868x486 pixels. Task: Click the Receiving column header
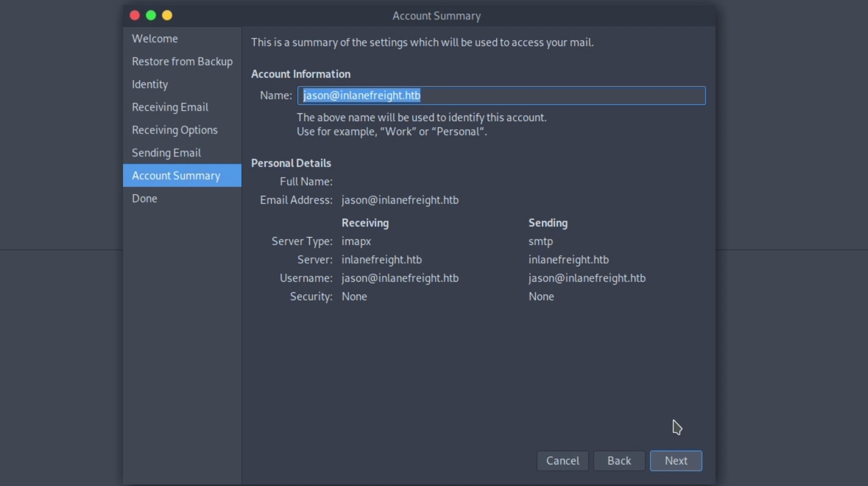click(x=365, y=223)
